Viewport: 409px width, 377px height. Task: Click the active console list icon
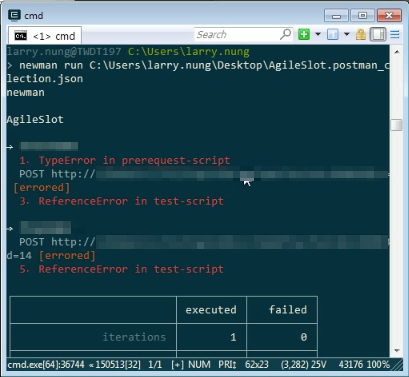tap(333, 34)
